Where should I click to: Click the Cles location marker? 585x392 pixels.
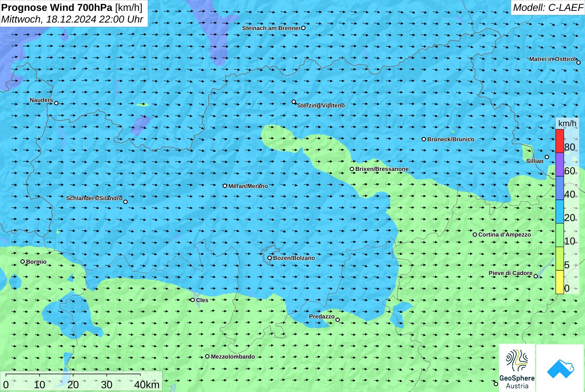coord(193,300)
